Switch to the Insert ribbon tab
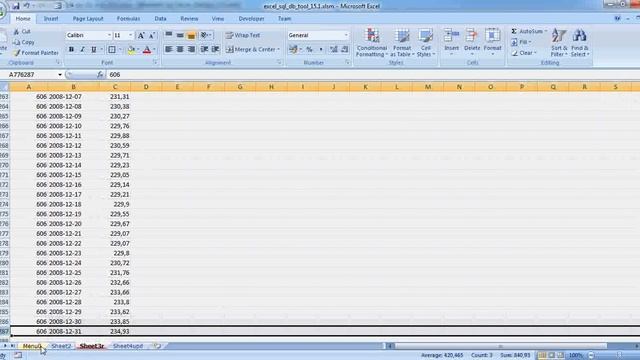Viewport: 640px width, 360px height. [x=51, y=19]
